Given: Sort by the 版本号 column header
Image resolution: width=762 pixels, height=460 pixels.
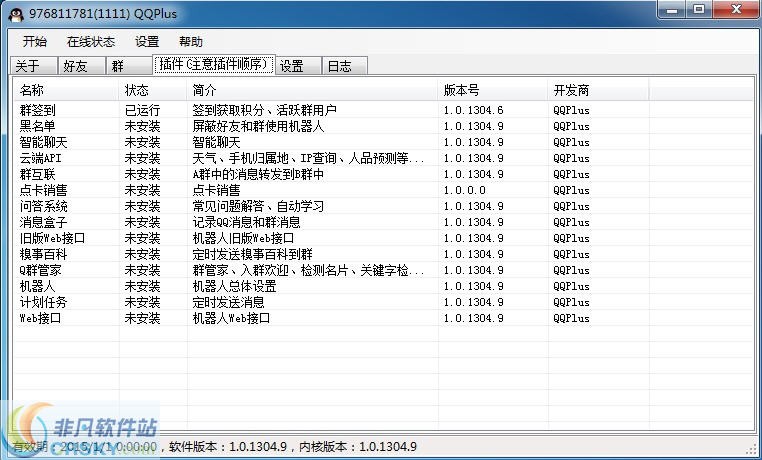Looking at the screenshot, I should click(493, 90).
